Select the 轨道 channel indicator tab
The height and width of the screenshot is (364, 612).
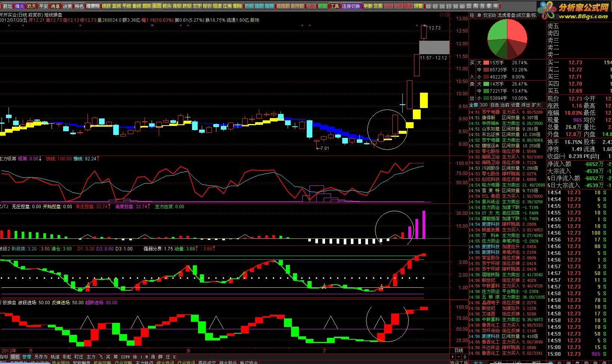[55, 357]
